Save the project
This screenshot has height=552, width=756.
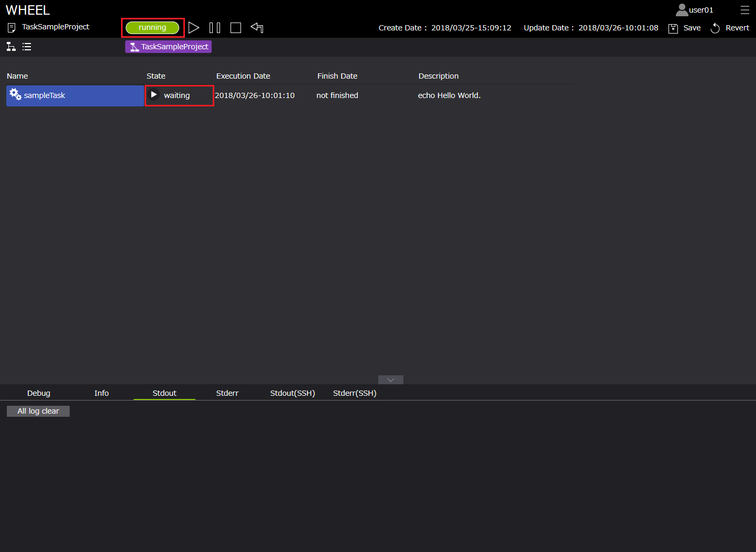685,28
